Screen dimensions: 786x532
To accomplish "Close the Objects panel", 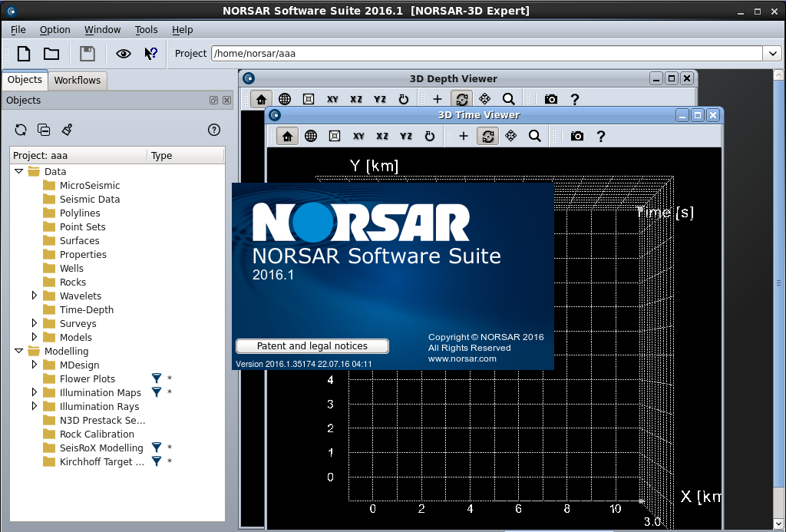I will pos(226,101).
